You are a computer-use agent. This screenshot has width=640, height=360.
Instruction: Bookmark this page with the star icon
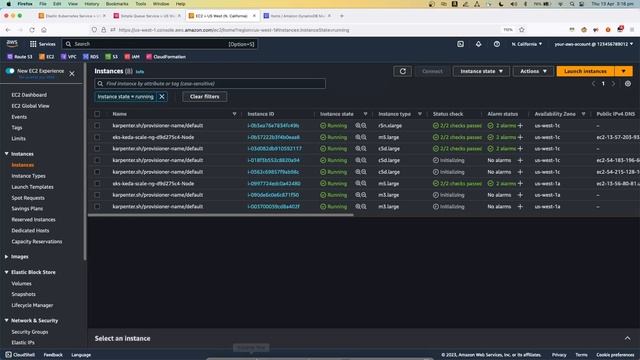coord(522,30)
